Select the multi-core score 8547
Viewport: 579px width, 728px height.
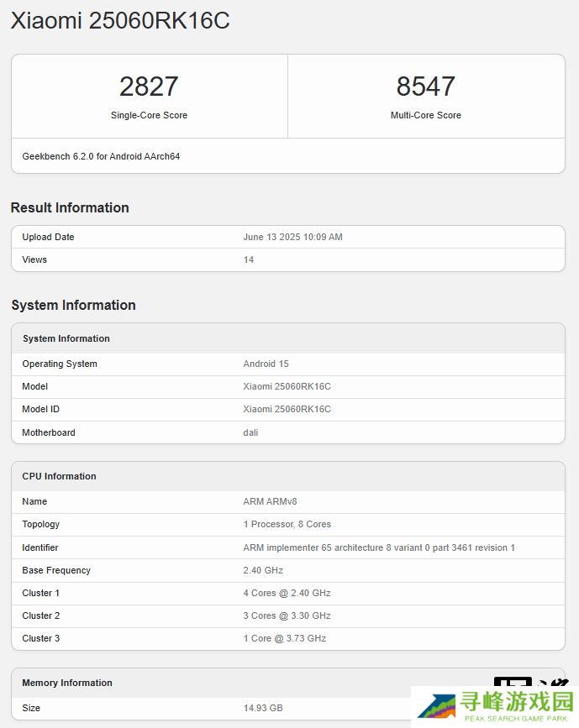pyautogui.click(x=425, y=86)
